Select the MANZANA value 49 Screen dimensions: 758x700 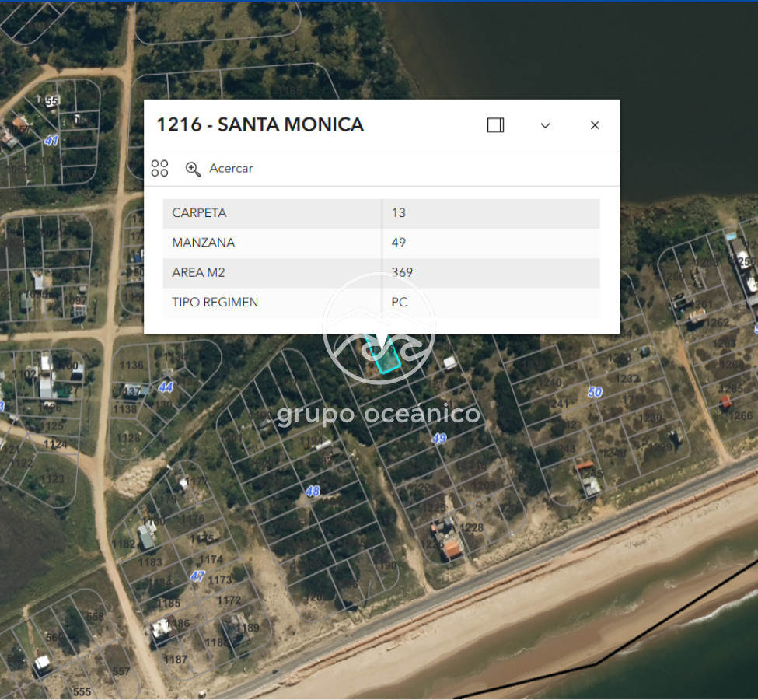click(x=398, y=243)
